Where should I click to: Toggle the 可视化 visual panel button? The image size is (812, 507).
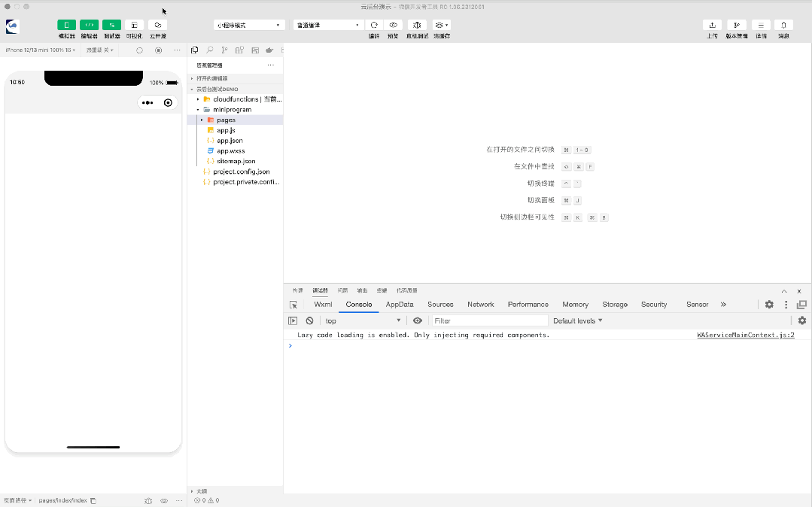point(134,25)
